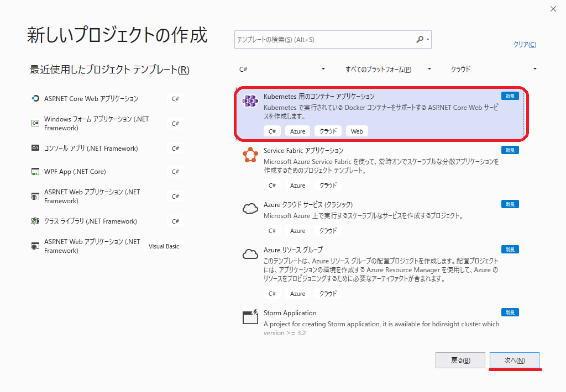
Task: Click the 戻る button
Action: (x=460, y=359)
